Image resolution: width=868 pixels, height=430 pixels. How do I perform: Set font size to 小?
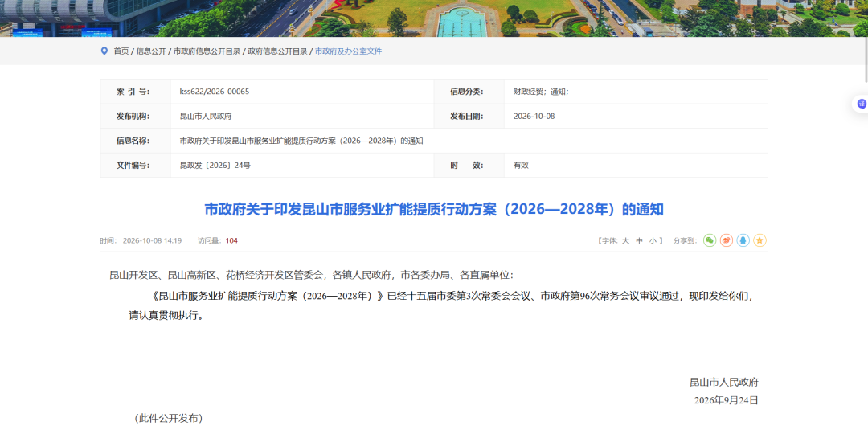pos(653,241)
